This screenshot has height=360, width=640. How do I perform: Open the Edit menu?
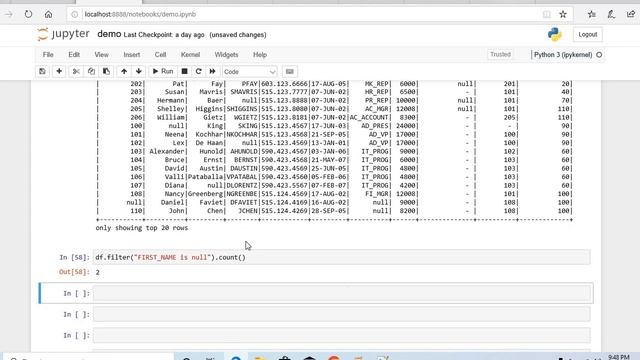click(x=74, y=55)
